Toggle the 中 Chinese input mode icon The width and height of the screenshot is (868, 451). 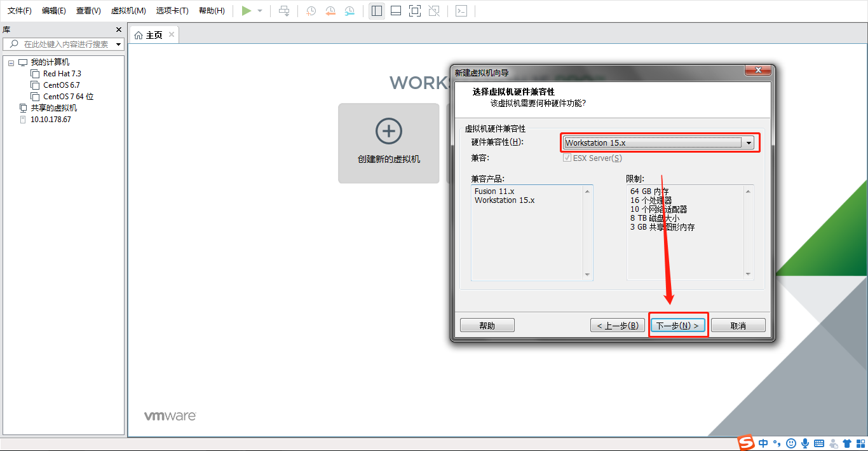[x=763, y=443]
